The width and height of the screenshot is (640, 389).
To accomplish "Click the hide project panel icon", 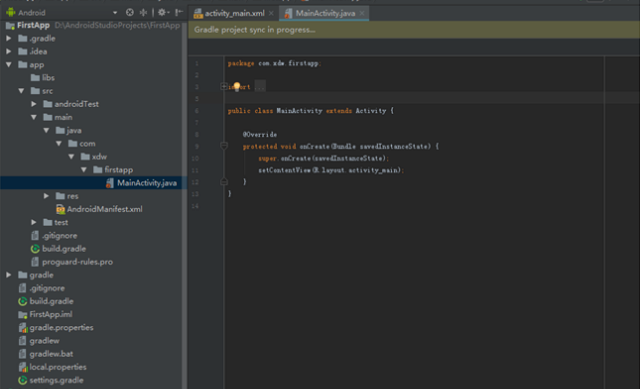I will tap(179, 12).
